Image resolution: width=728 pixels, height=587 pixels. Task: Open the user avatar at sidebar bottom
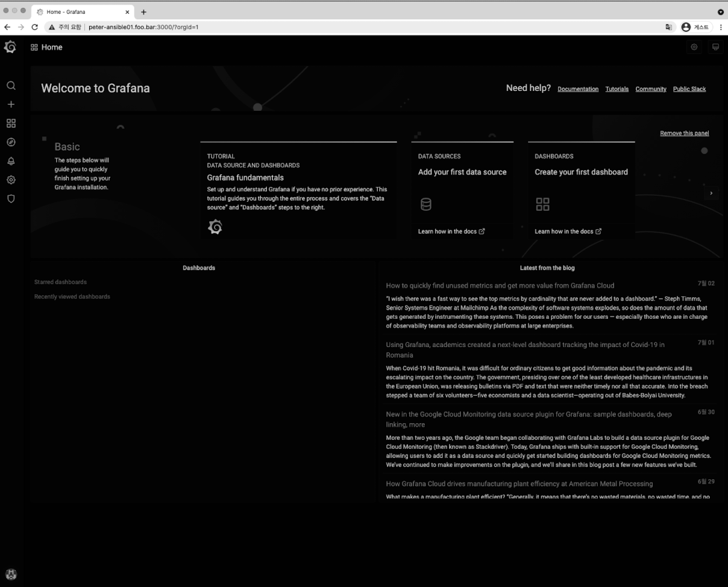(x=11, y=574)
